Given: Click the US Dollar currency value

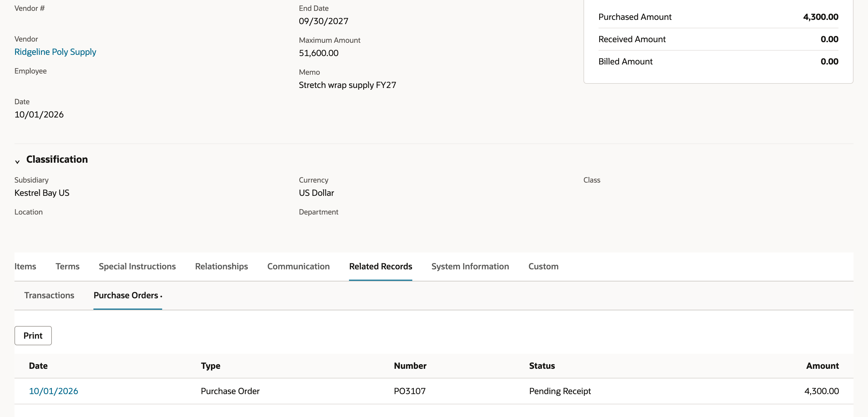Looking at the screenshot, I should pyautogui.click(x=316, y=193).
